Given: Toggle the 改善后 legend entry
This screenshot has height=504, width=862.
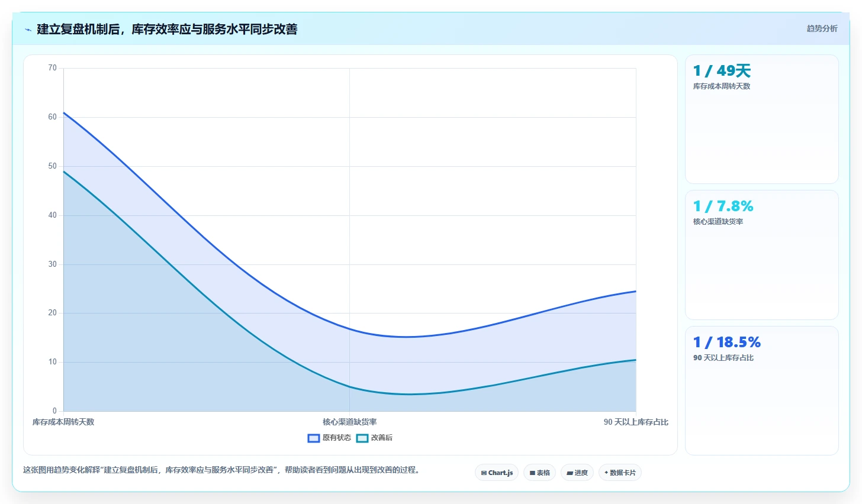Looking at the screenshot, I should tap(374, 438).
